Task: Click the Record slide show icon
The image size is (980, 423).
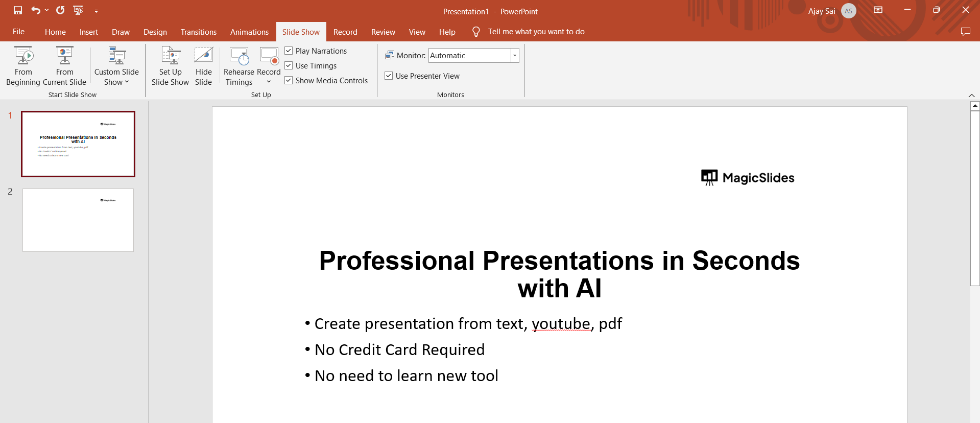Action: (269, 56)
